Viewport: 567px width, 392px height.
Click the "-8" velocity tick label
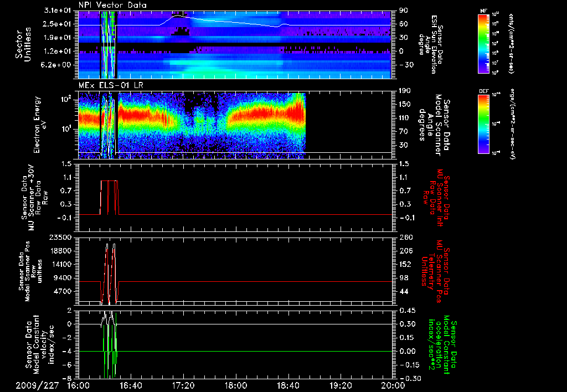[68, 378]
